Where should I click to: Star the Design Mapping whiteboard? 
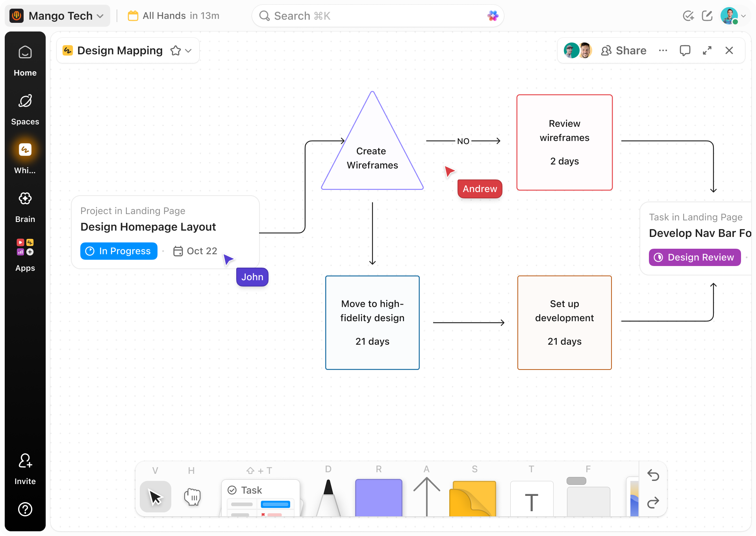coord(175,50)
